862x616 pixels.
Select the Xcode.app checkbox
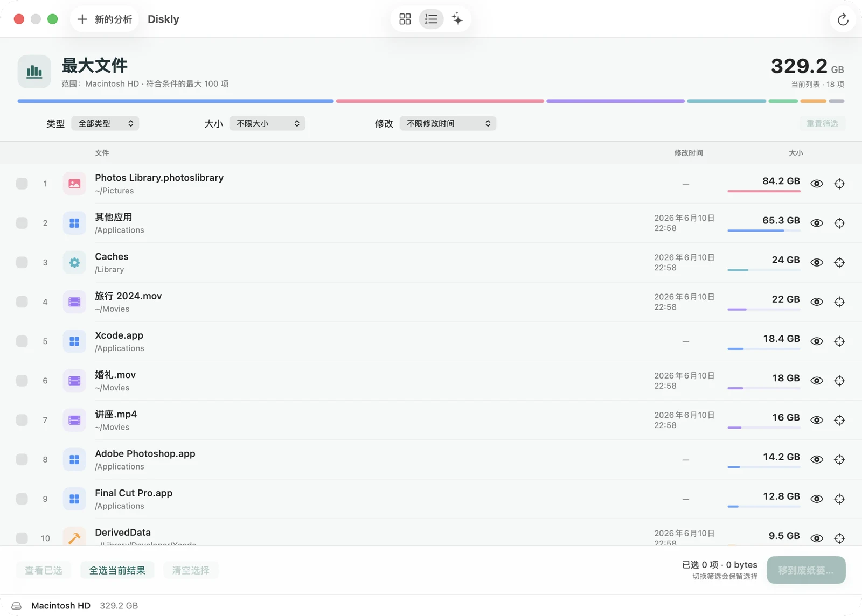pos(22,341)
